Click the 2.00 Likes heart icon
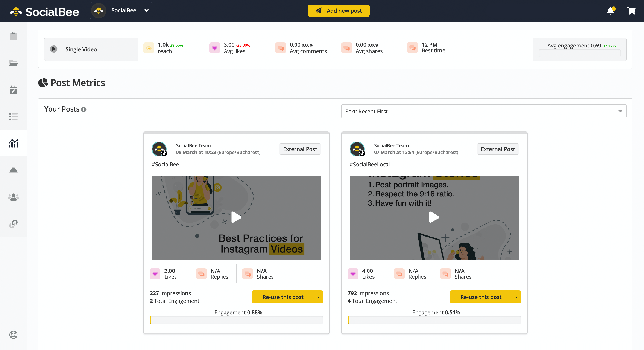The image size is (644, 350). 155,274
